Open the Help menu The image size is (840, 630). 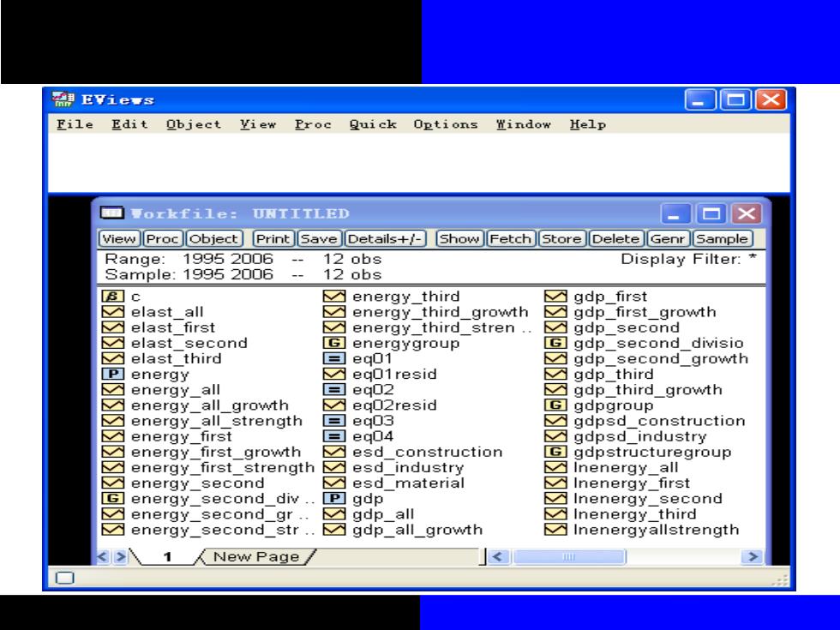click(588, 124)
